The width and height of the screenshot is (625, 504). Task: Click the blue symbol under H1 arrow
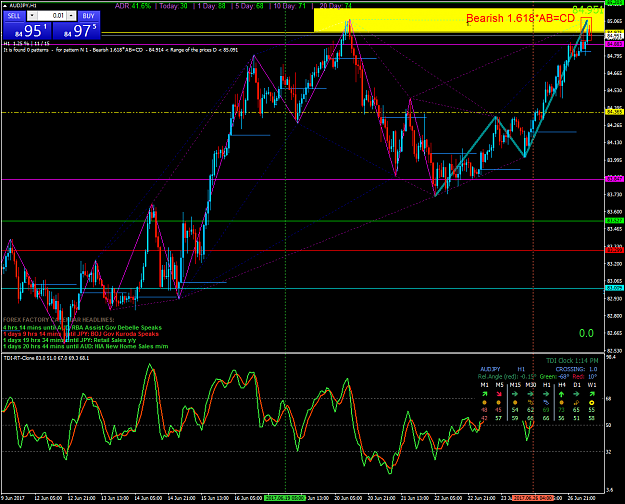(546, 403)
